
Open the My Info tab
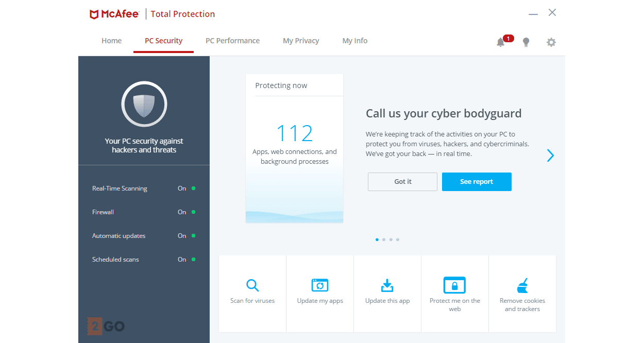coord(355,41)
